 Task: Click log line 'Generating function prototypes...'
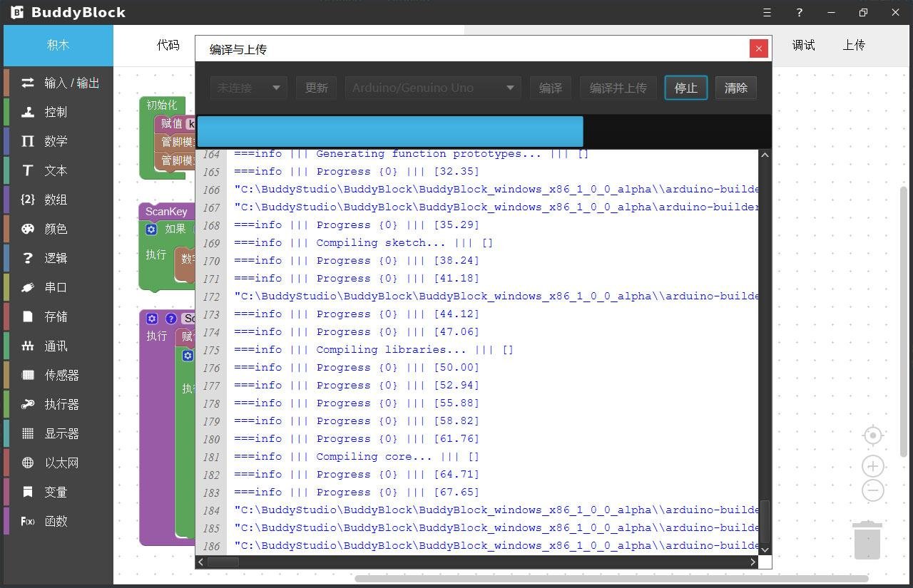[x=412, y=153]
